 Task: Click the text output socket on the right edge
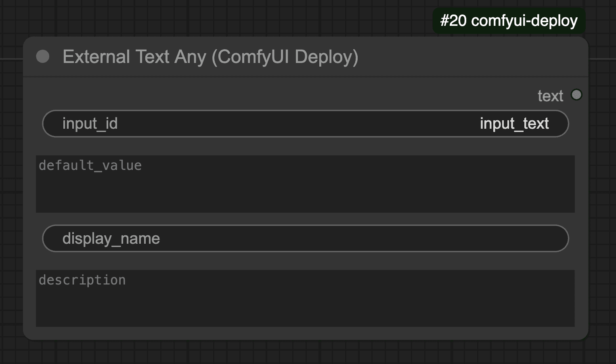coord(576,95)
